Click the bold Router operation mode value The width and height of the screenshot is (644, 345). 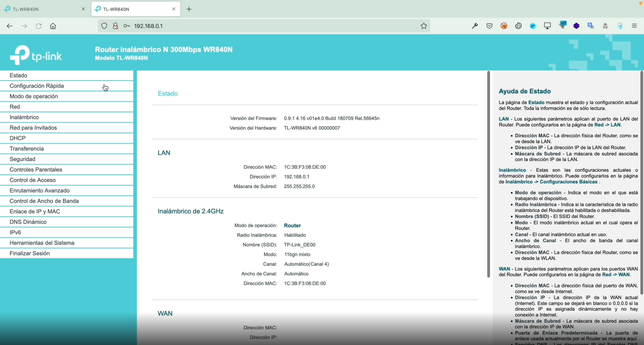(x=292, y=225)
